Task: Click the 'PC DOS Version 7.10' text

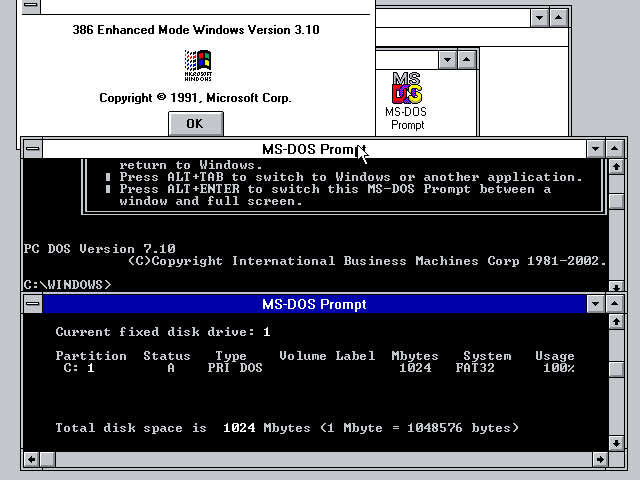Action: tap(100, 249)
